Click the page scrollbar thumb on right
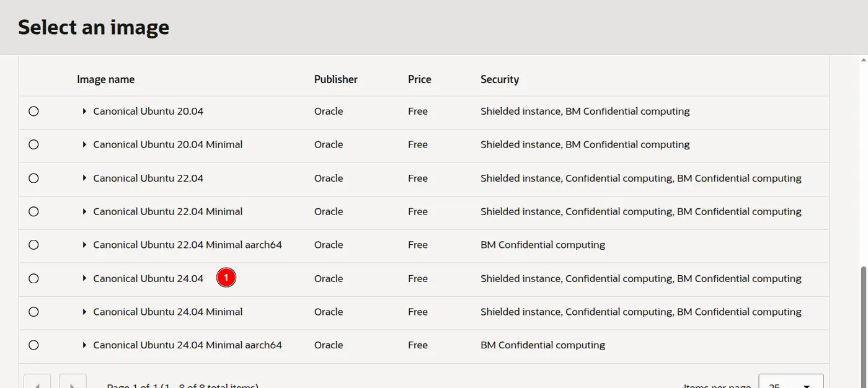Screen dimensions: 868x388 pos(864,327)
